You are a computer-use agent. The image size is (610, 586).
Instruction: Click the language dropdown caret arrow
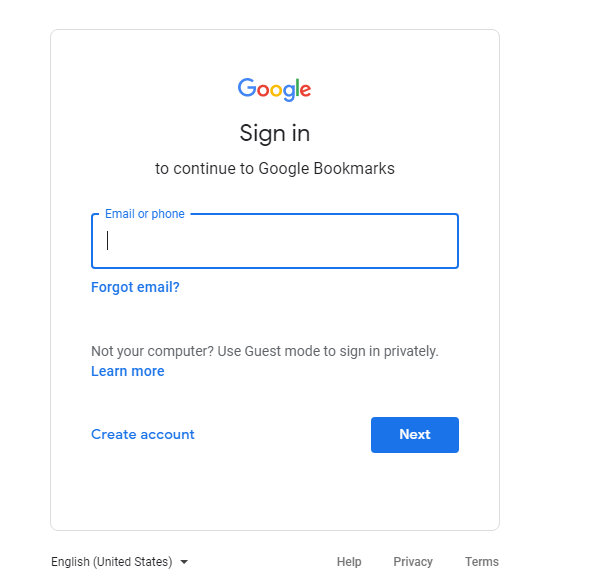184,562
